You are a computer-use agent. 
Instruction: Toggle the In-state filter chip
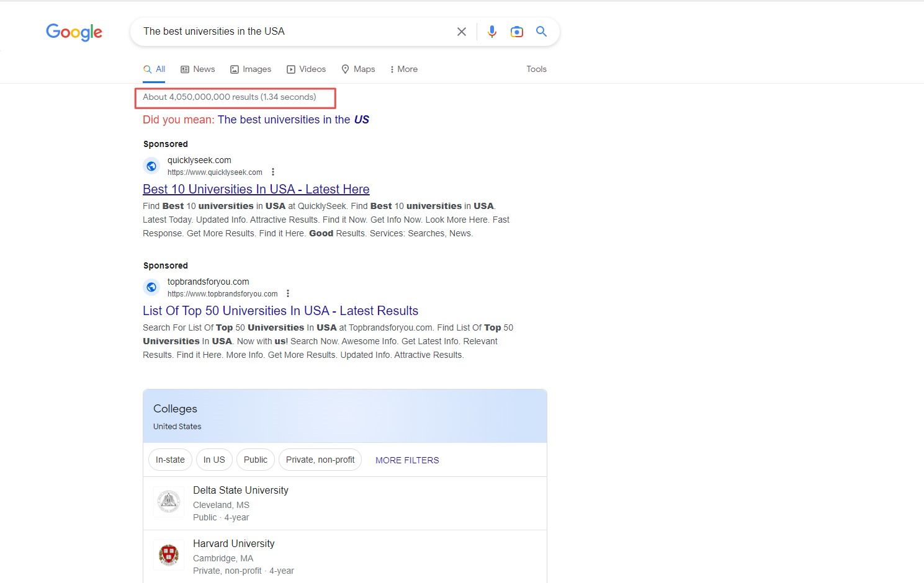coord(170,460)
